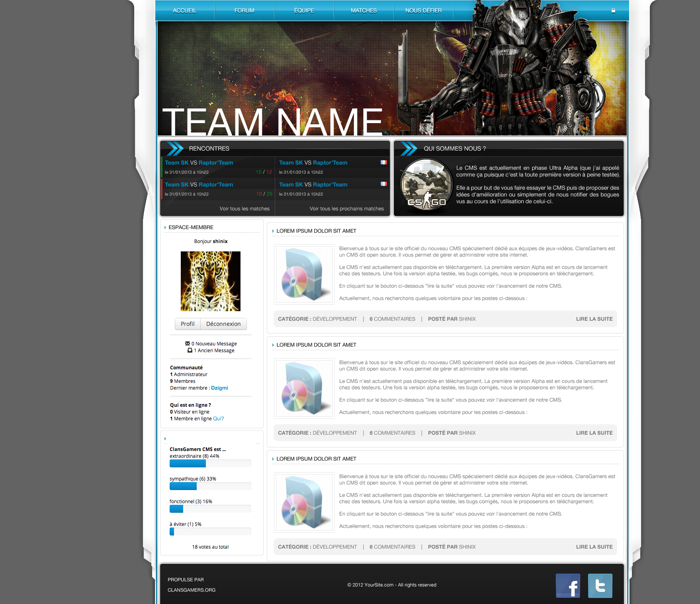Viewport: 700px width, 604px height.
Task: Click '1 Ancien Message' text
Action: tap(214, 351)
